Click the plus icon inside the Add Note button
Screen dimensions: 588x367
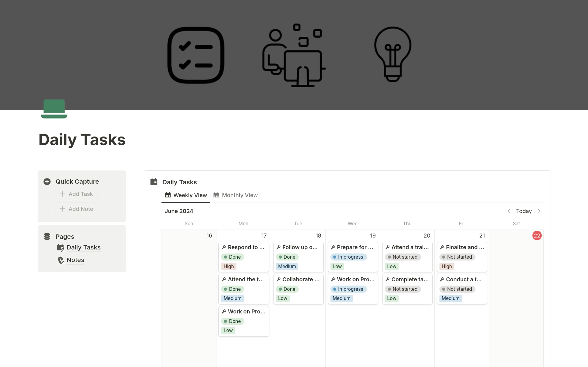pyautogui.click(x=62, y=208)
